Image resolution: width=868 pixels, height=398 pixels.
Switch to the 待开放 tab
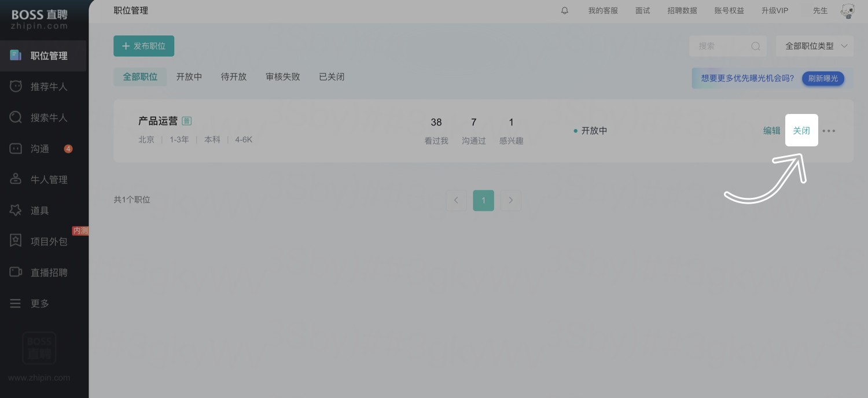point(234,76)
